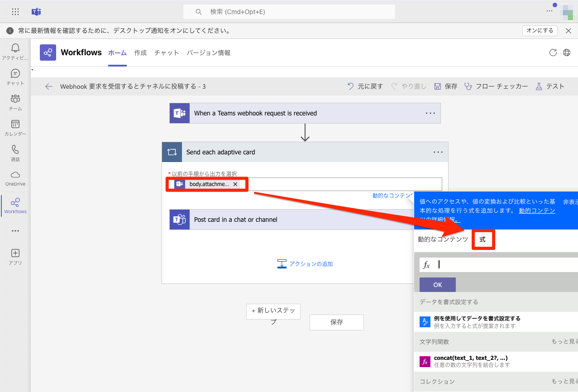Select the 式 expression tab

click(x=482, y=239)
